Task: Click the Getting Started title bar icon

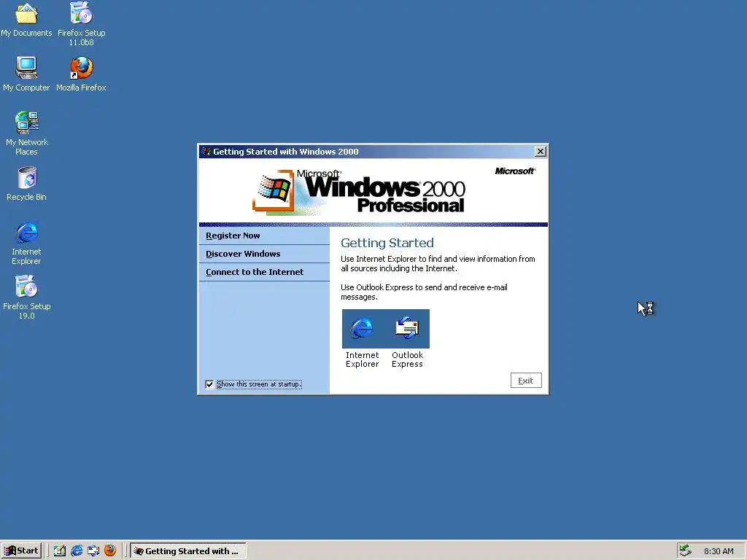Action: point(206,152)
